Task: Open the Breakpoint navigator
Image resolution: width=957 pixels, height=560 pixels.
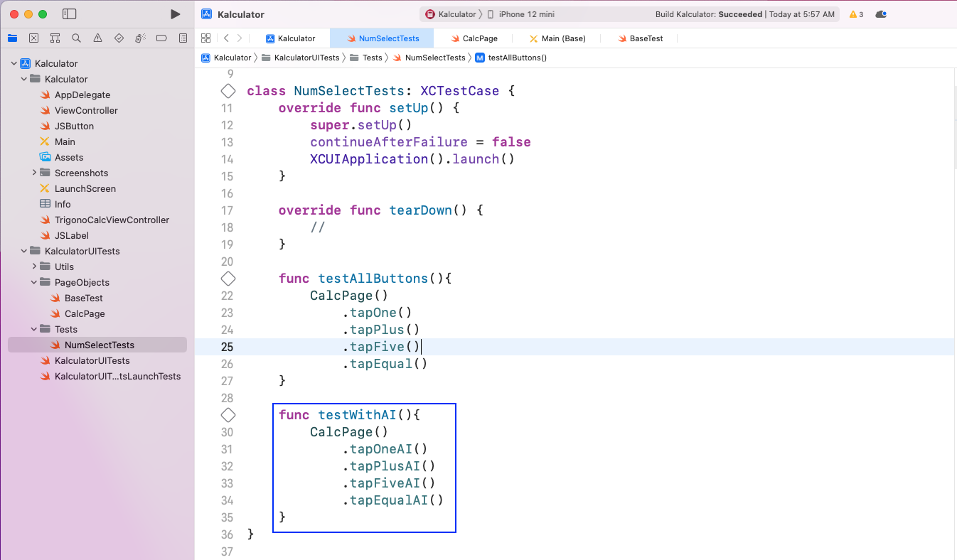Action: pyautogui.click(x=161, y=38)
